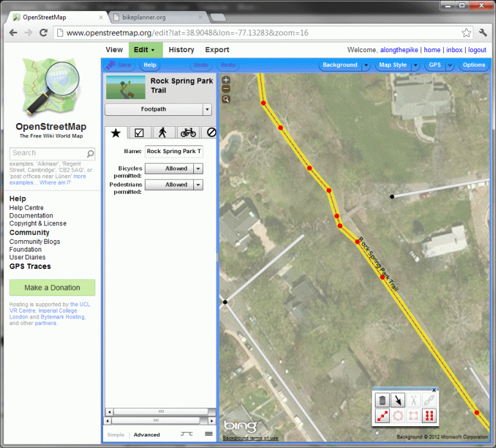Click the logout link

point(477,50)
